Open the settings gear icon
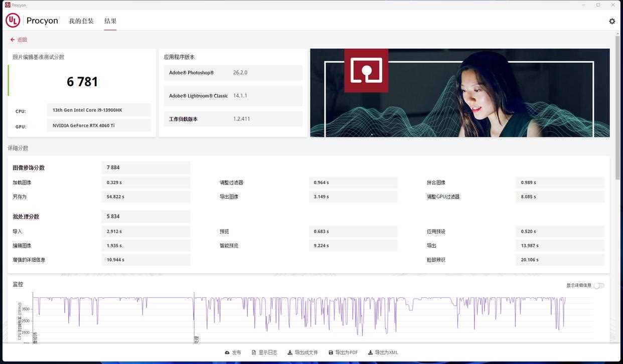This screenshot has width=623, height=364. pyautogui.click(x=612, y=21)
